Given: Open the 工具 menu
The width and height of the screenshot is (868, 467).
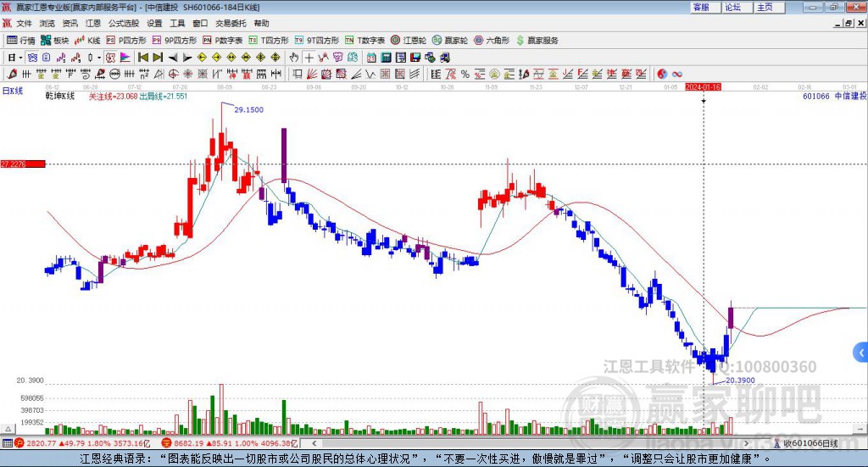Looking at the screenshot, I should tap(177, 23).
